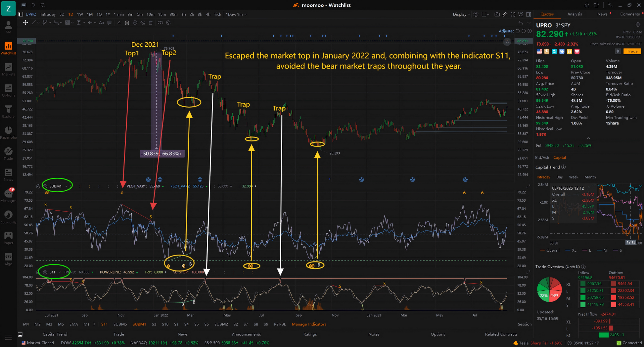Open the Display dropdown
This screenshot has width=644, height=347.
(x=461, y=15)
